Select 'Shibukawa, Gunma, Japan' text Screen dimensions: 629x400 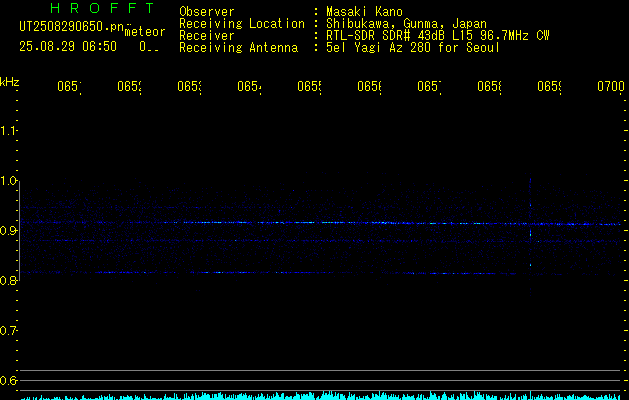point(406,24)
